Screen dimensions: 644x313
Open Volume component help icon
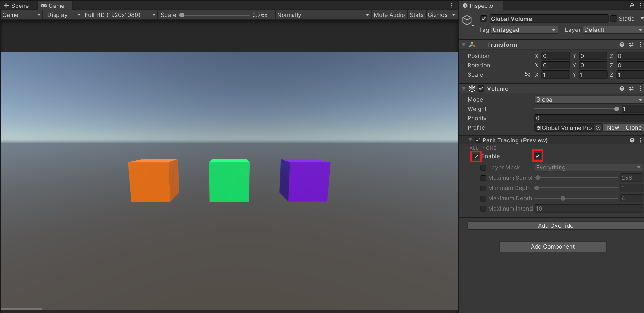(622, 88)
